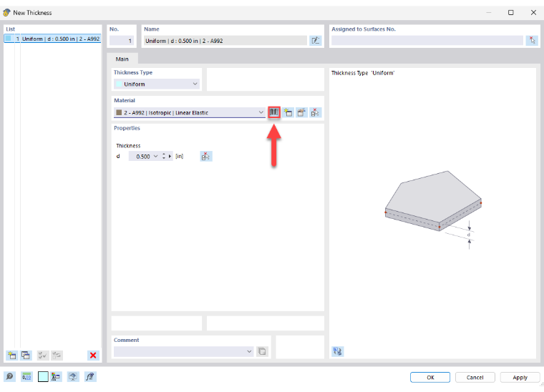Click the units 0.00 icon in bottom toolbar
The height and width of the screenshot is (392, 544).
point(26,377)
